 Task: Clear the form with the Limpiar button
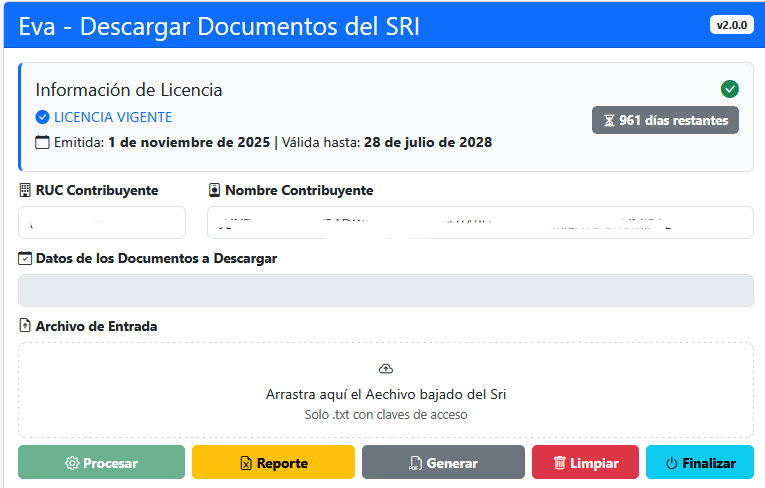pyautogui.click(x=585, y=463)
